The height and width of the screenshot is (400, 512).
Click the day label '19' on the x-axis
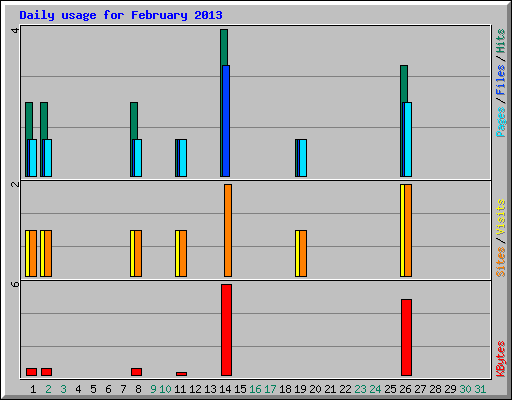[300, 389]
